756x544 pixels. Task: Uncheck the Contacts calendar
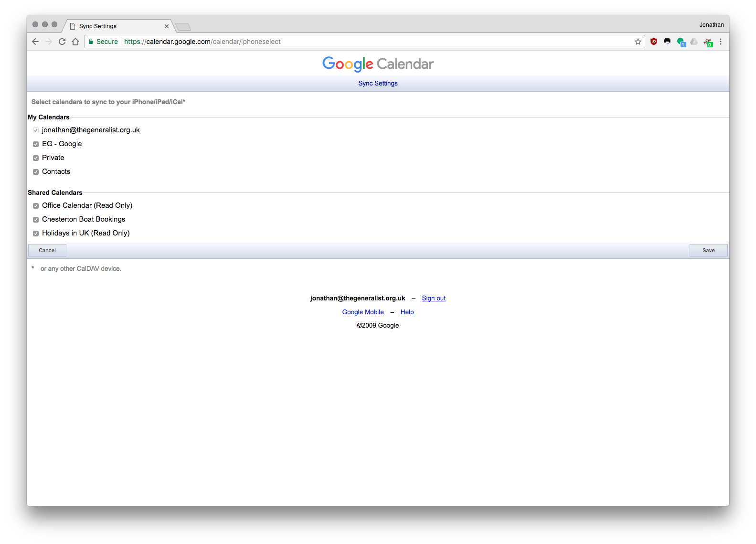coord(36,172)
